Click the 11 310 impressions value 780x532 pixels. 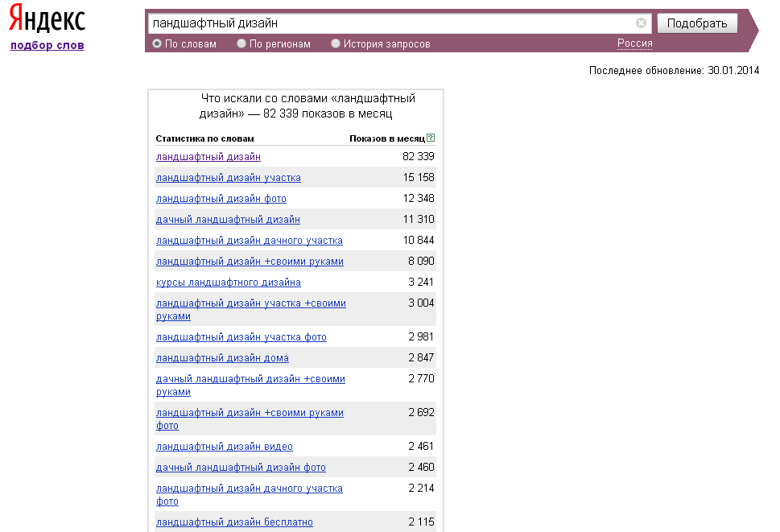419,219
